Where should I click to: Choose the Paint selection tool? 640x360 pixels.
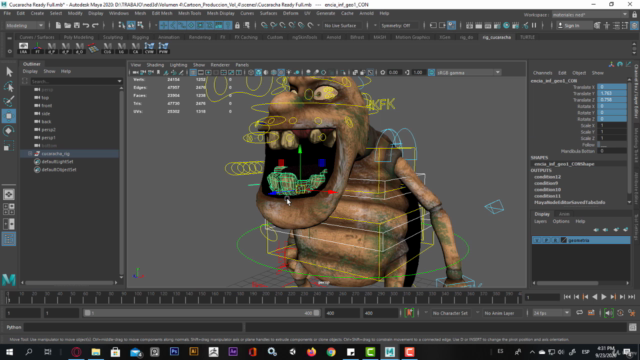[x=9, y=101]
